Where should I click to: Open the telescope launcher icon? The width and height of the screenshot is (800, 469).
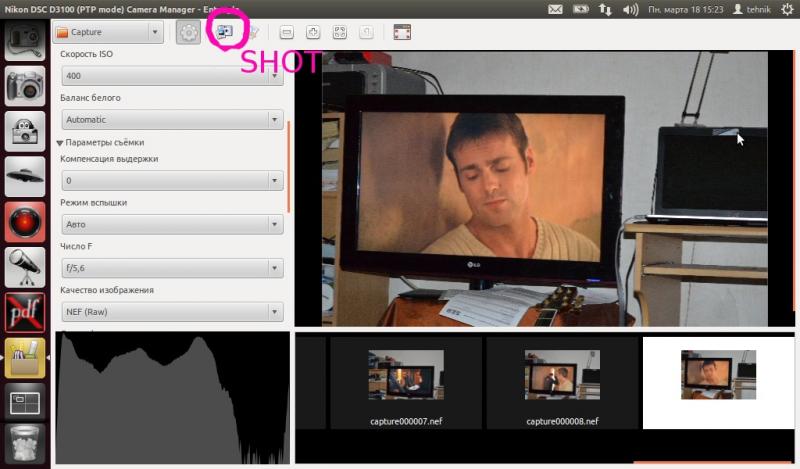[24, 267]
